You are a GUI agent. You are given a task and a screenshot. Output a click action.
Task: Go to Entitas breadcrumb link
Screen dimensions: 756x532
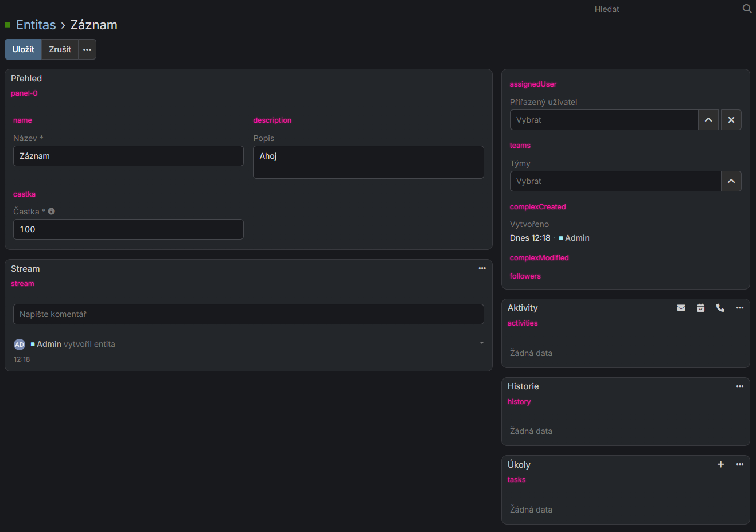click(x=36, y=25)
